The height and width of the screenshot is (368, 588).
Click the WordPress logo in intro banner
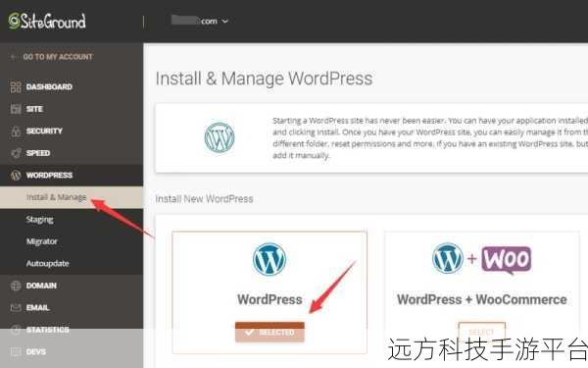coord(220,137)
